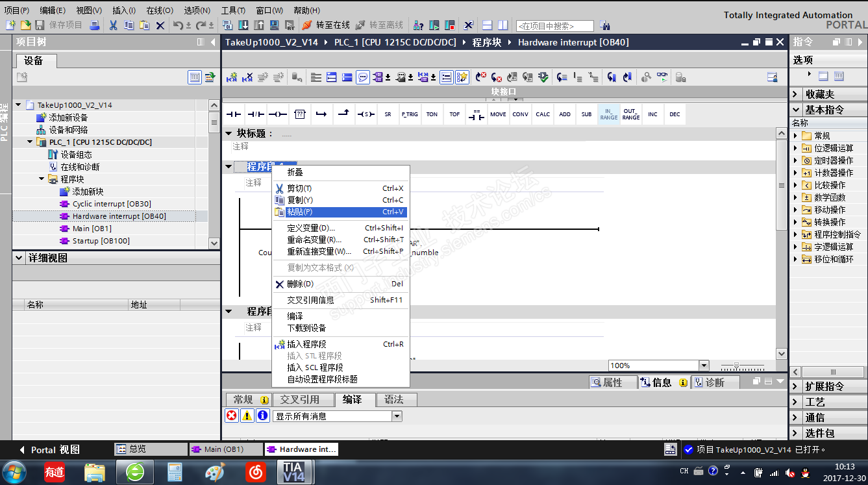868x485 pixels.
Task: Click the Portal 视图 button
Action: 50,449
